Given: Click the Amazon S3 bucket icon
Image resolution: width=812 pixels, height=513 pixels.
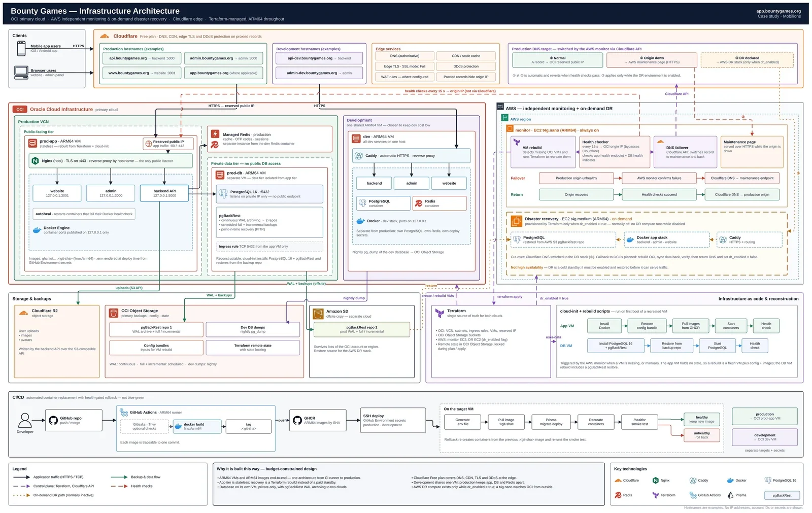Looking at the screenshot, I should (x=318, y=313).
